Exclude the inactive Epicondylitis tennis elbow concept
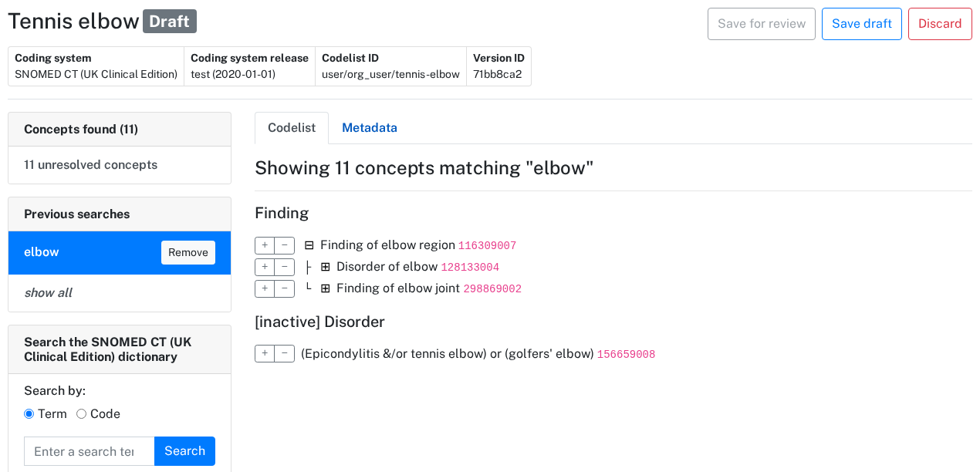Viewport: 980px width, 472px height. (285, 354)
